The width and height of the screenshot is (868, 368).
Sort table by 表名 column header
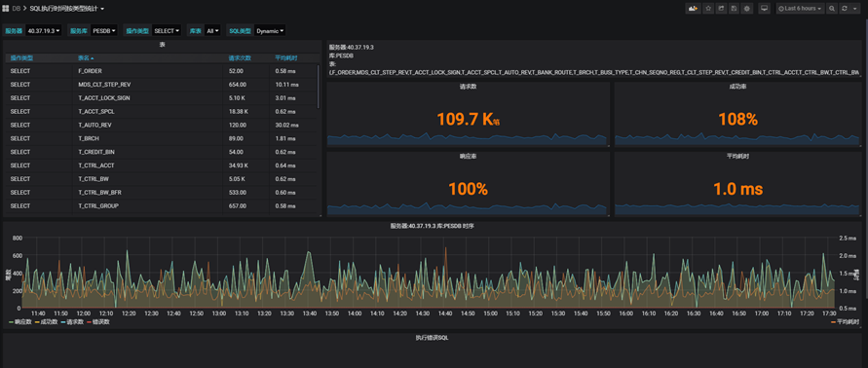[x=86, y=57]
